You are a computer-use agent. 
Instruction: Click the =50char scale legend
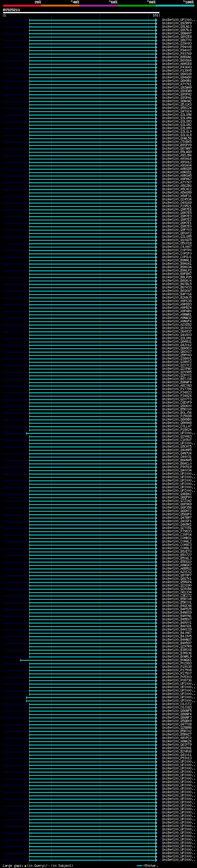(x=147, y=866)
